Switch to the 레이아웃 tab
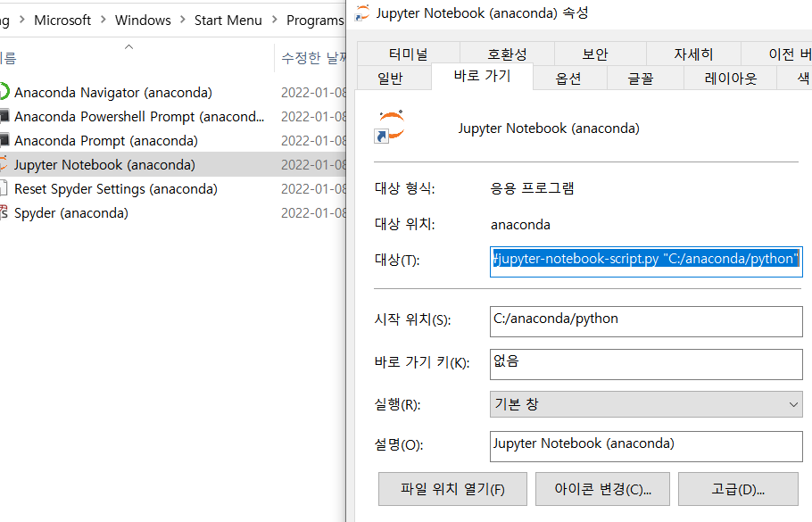Viewport: 812px width, 522px height. coord(731,79)
